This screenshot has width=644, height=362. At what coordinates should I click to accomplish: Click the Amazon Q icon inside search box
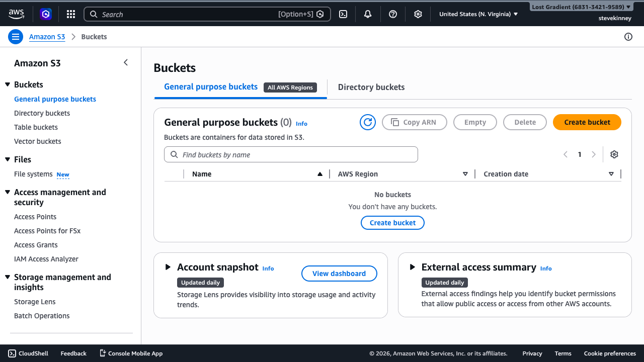(320, 14)
